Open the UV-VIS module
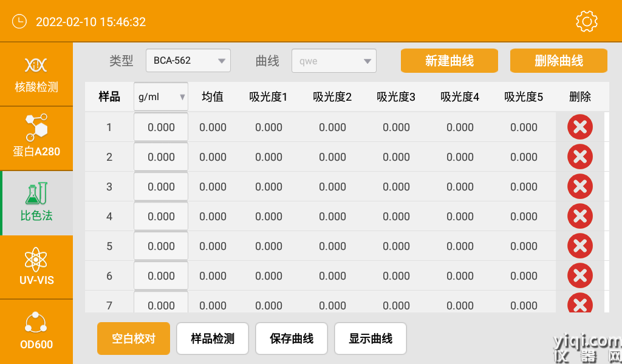622x364 pixels. [x=36, y=268]
